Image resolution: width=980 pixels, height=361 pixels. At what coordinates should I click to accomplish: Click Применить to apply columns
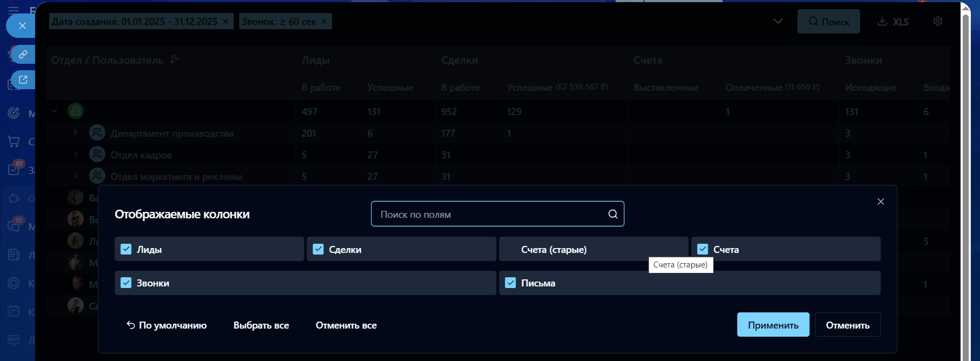coord(773,325)
